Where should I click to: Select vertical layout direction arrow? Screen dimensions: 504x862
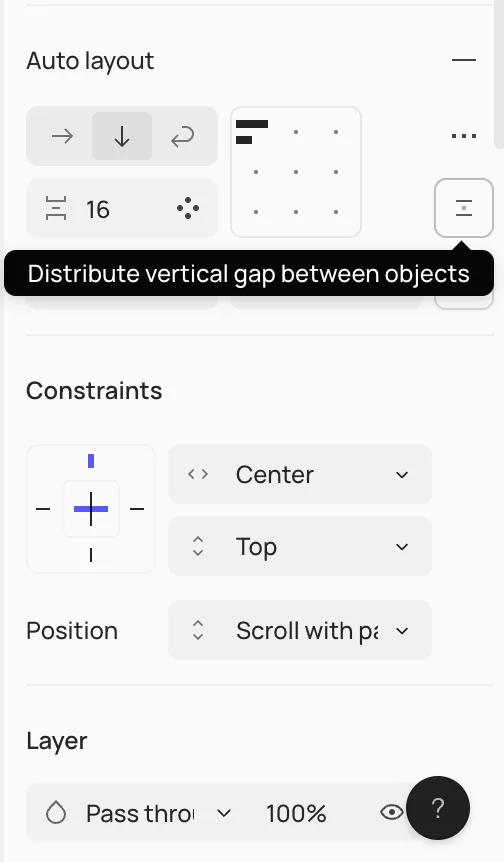[121, 136]
